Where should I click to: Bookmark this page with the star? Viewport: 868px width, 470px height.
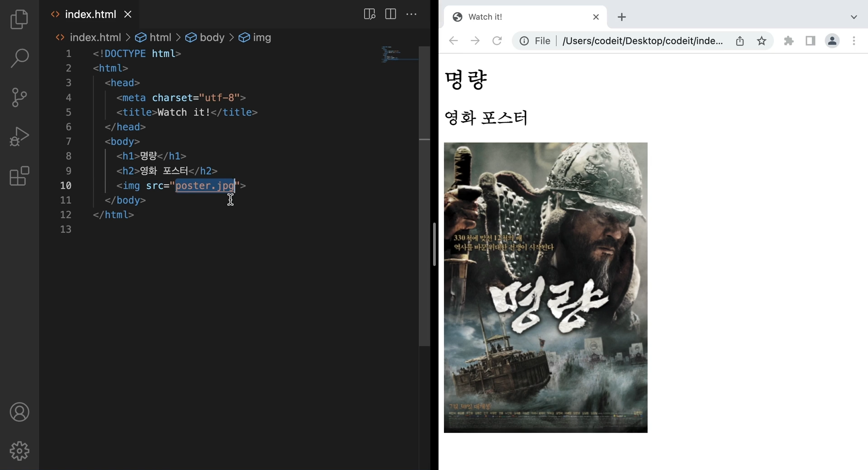[x=762, y=41]
